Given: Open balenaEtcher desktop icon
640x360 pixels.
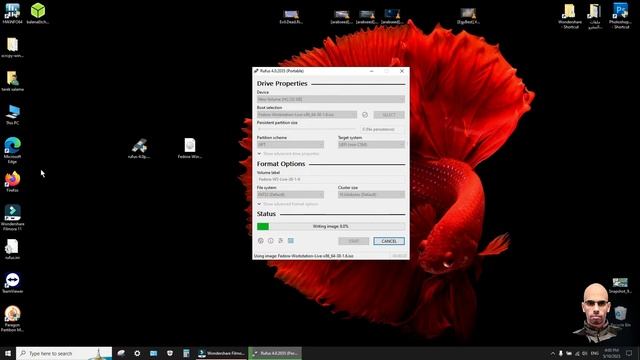Looking at the screenshot, I should point(38,13).
